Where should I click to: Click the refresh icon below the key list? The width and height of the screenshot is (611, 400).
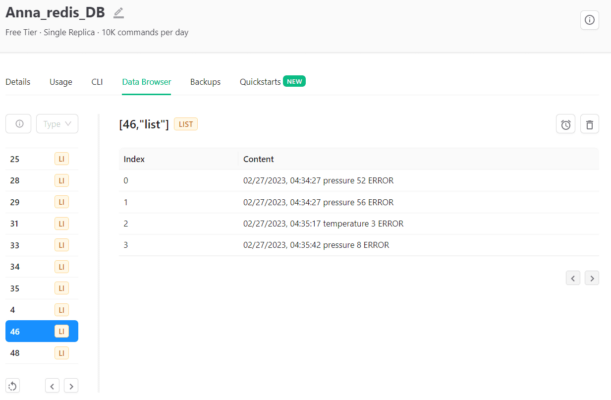13,386
